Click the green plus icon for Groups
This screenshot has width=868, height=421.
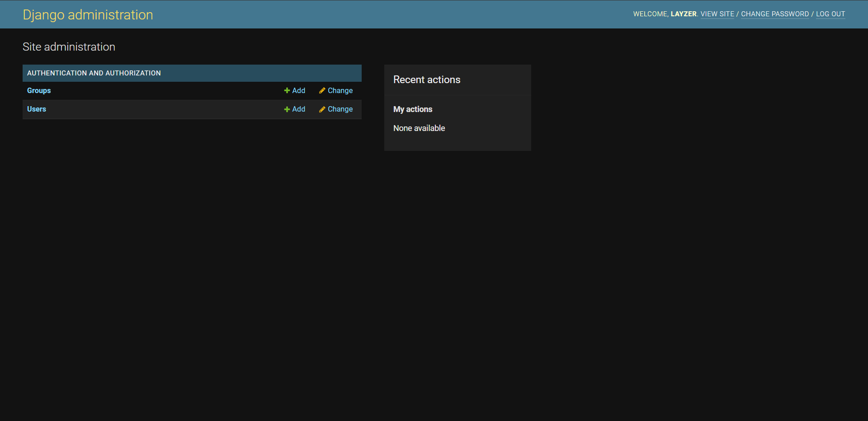(x=287, y=91)
